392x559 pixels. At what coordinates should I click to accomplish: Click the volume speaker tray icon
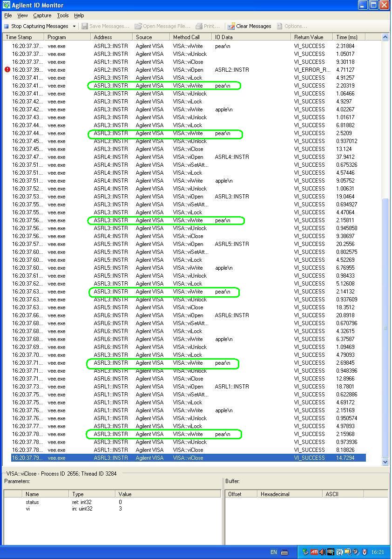[322, 552]
